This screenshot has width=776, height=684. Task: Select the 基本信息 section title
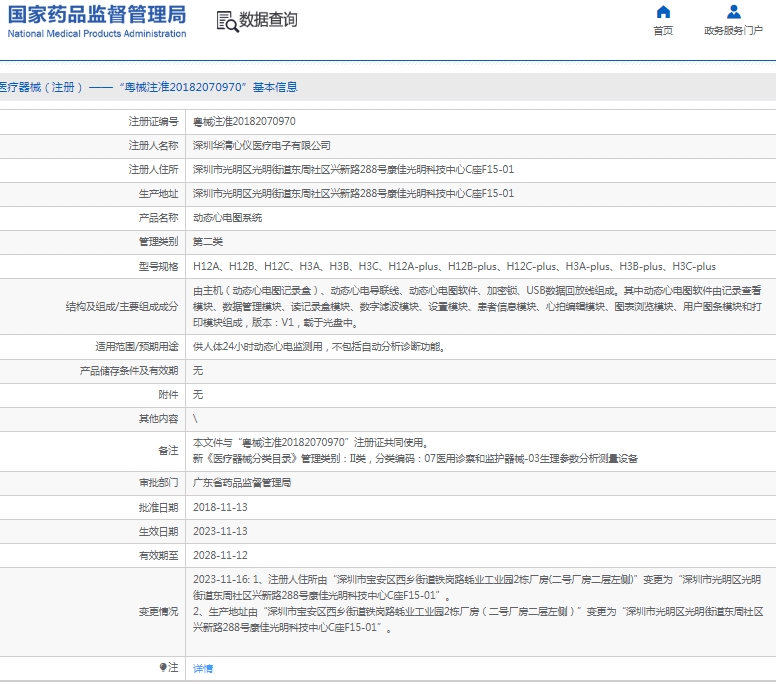coord(275,87)
